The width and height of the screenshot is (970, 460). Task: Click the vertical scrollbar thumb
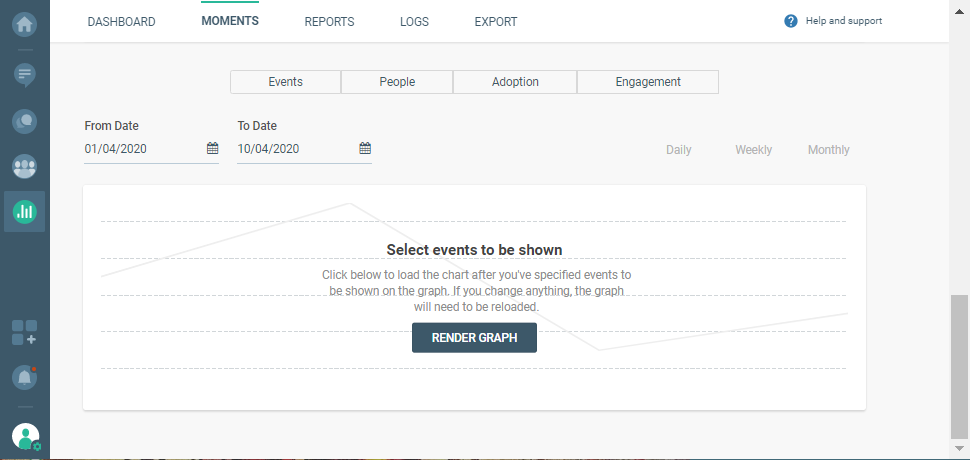959,367
